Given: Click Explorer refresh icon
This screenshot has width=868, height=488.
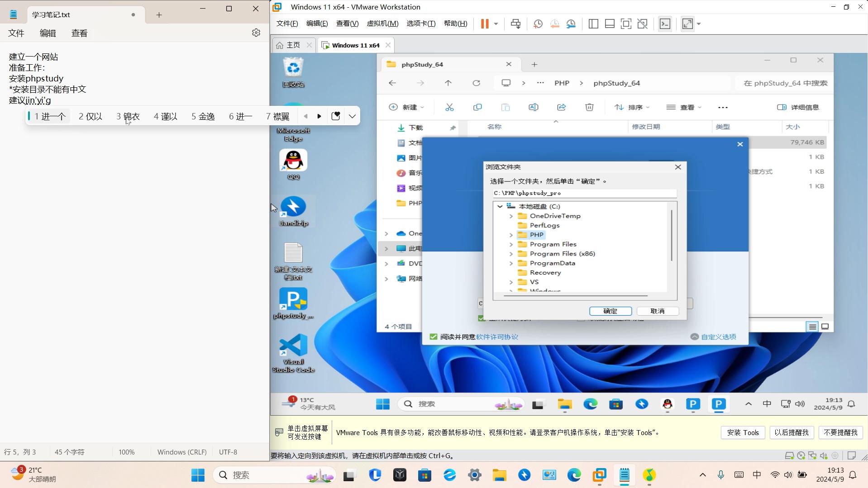Looking at the screenshot, I should point(476,83).
